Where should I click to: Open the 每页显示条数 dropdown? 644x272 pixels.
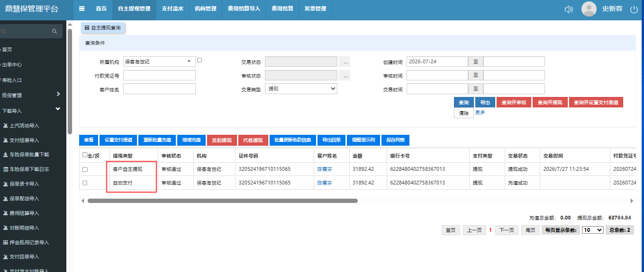pyautogui.click(x=593, y=230)
